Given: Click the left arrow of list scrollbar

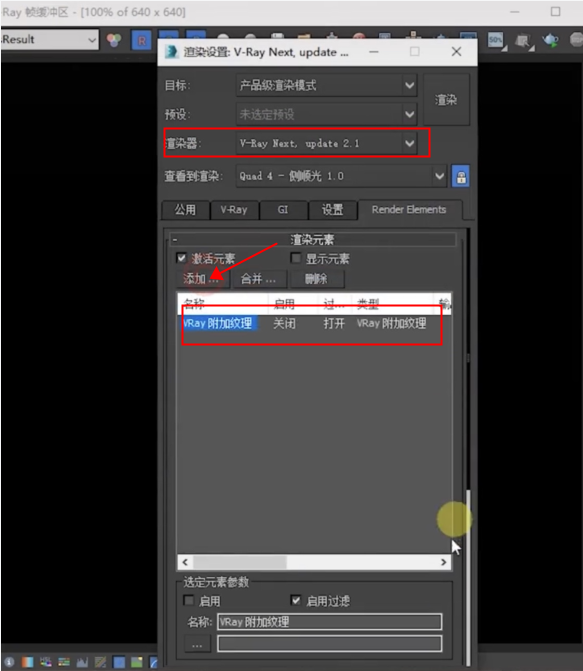Looking at the screenshot, I should (185, 562).
